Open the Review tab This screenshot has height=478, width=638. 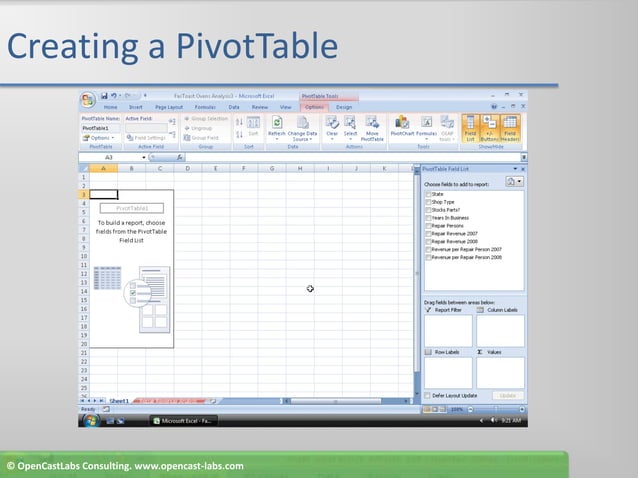[x=260, y=107]
